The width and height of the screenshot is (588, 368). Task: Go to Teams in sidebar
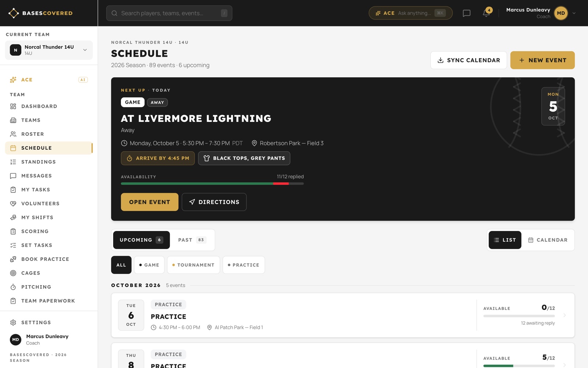(49, 120)
